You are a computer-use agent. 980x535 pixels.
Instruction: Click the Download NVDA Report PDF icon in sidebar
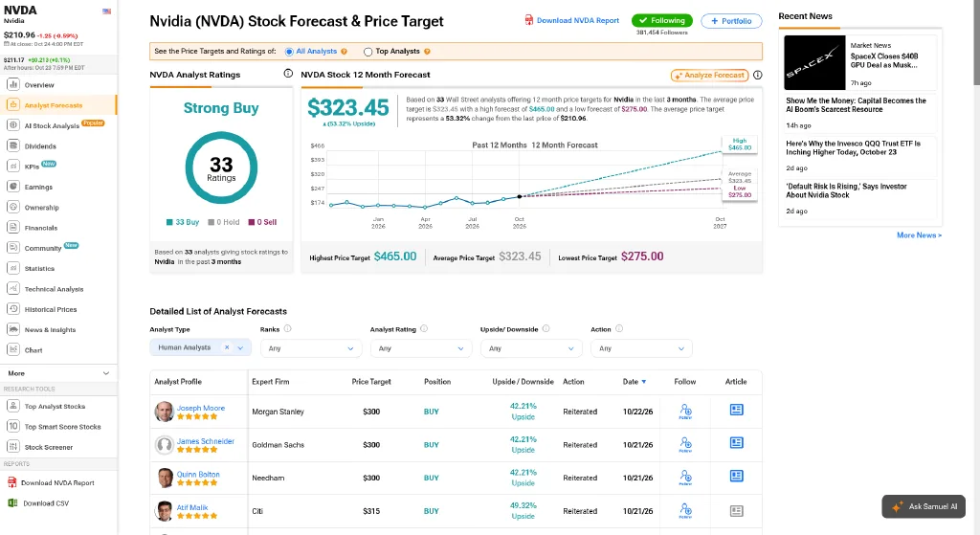pos(11,482)
